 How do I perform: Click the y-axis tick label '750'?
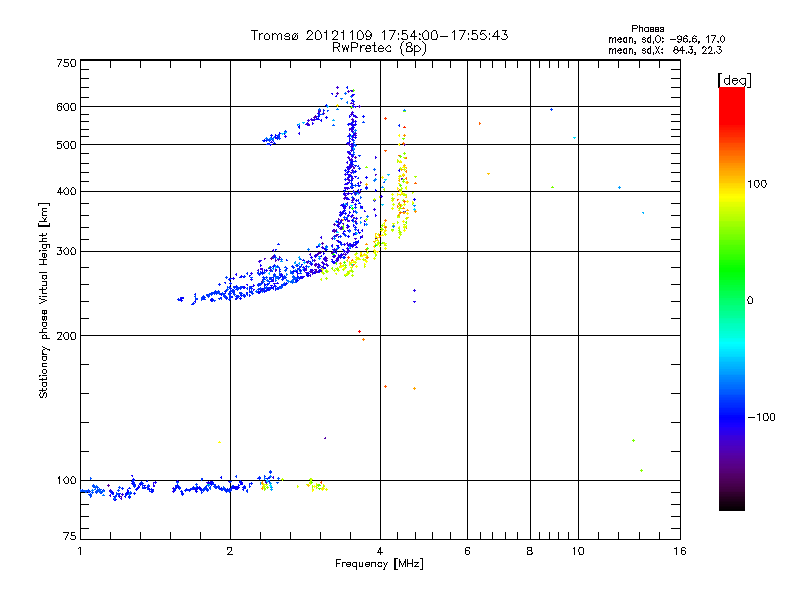coord(66,63)
